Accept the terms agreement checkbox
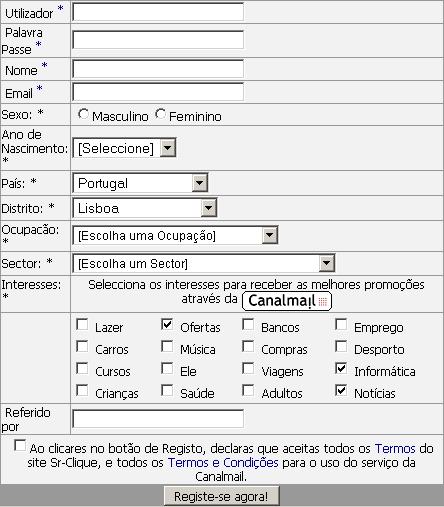The image size is (444, 507). pyautogui.click(x=20, y=446)
